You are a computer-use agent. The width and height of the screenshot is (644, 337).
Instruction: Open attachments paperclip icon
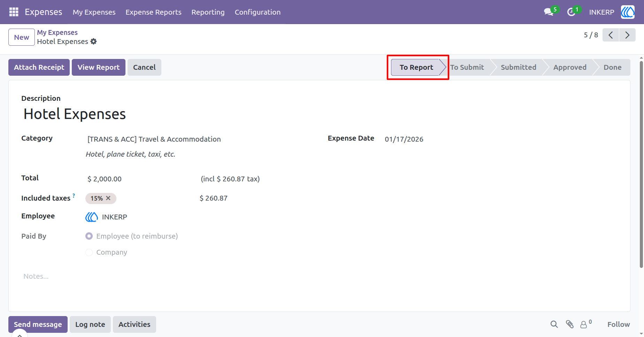pos(570,324)
